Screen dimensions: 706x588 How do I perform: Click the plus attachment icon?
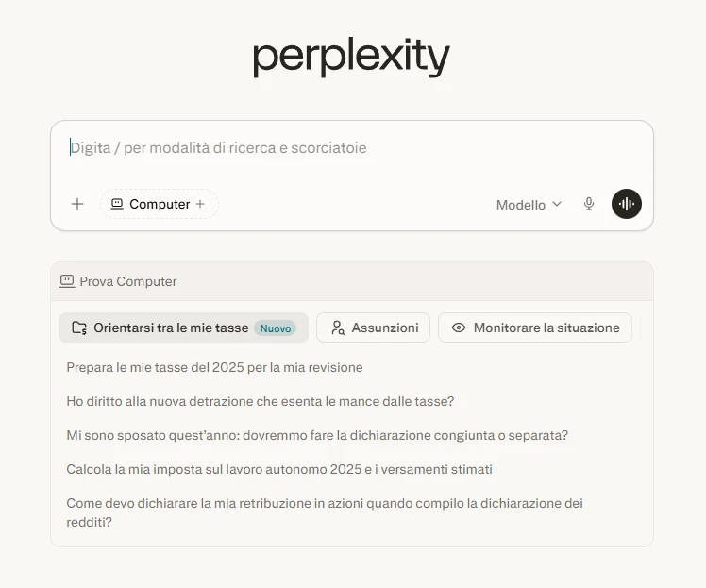coord(77,204)
